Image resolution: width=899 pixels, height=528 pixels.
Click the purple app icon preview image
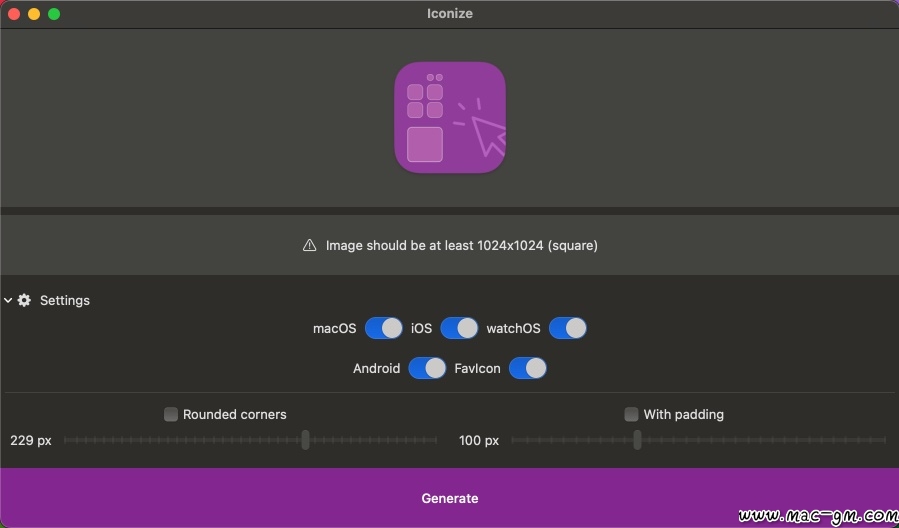[x=450, y=117]
